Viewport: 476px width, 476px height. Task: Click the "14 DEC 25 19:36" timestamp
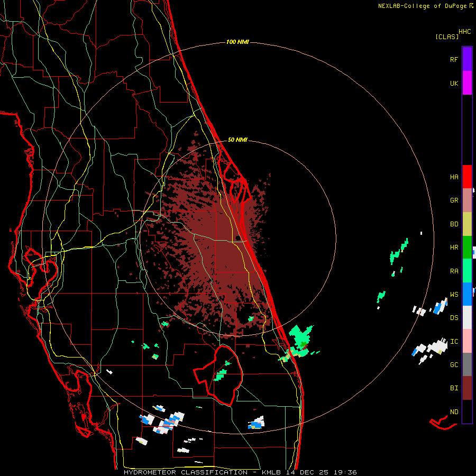tap(322, 472)
